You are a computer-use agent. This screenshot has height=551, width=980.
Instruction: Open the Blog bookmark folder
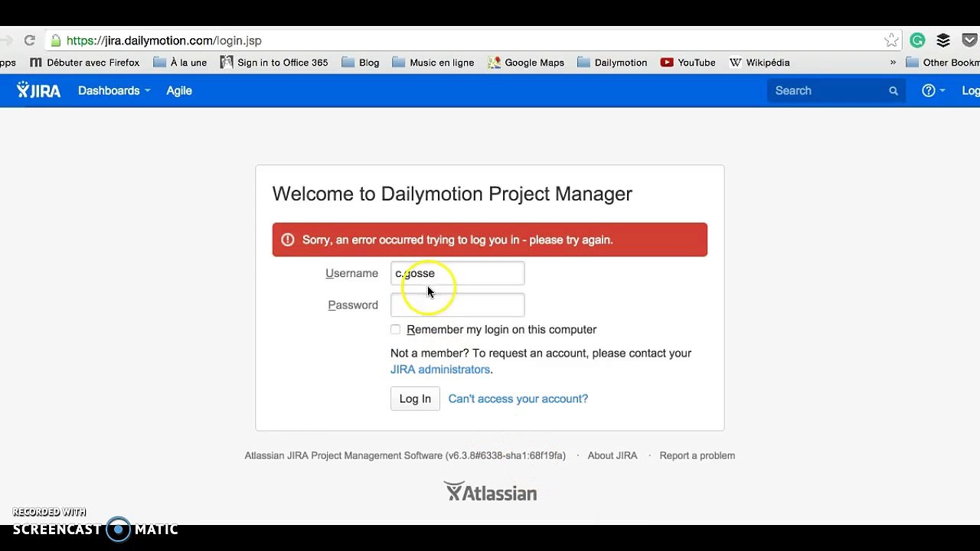pos(361,63)
